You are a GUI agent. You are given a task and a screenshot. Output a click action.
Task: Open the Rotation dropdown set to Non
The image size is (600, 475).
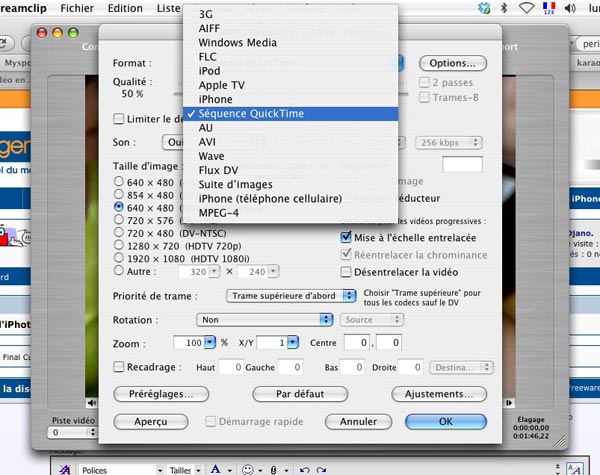pyautogui.click(x=264, y=320)
